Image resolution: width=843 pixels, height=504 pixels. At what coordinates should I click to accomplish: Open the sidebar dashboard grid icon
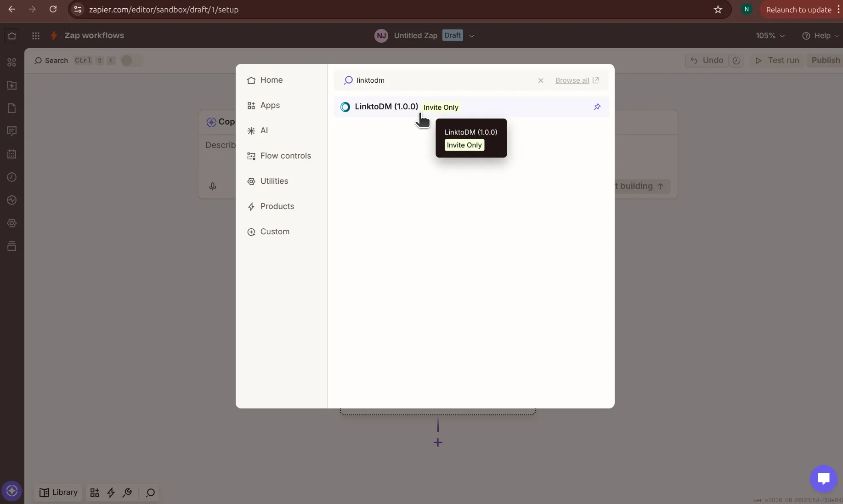click(x=12, y=62)
